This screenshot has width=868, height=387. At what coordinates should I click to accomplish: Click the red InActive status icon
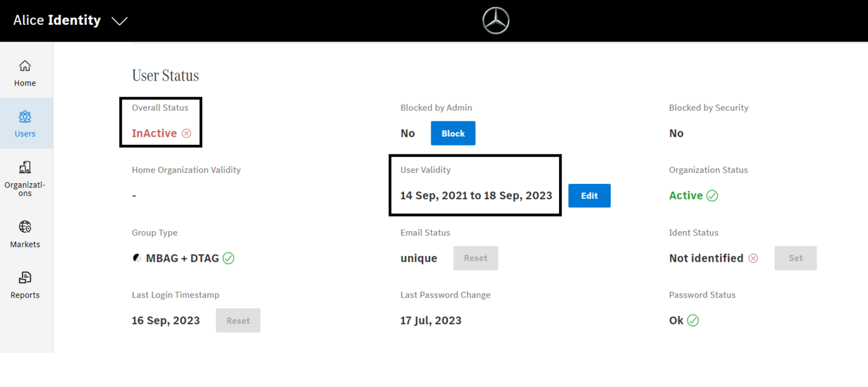(186, 133)
